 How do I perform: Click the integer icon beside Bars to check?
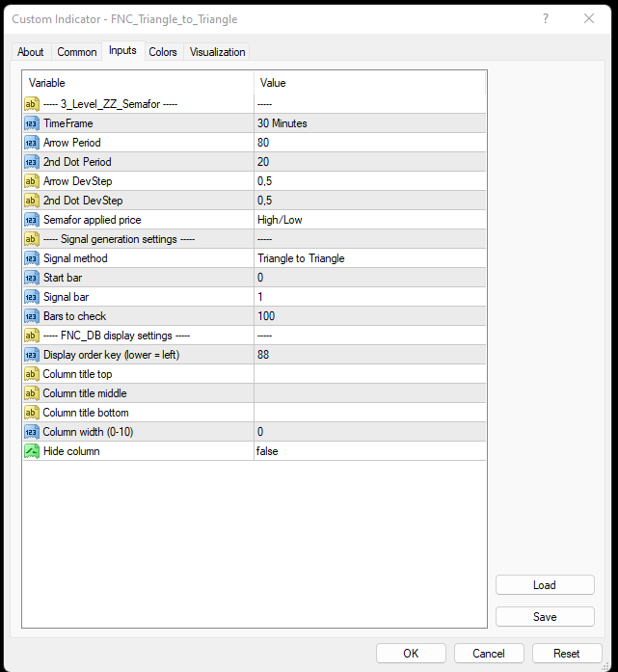32,316
